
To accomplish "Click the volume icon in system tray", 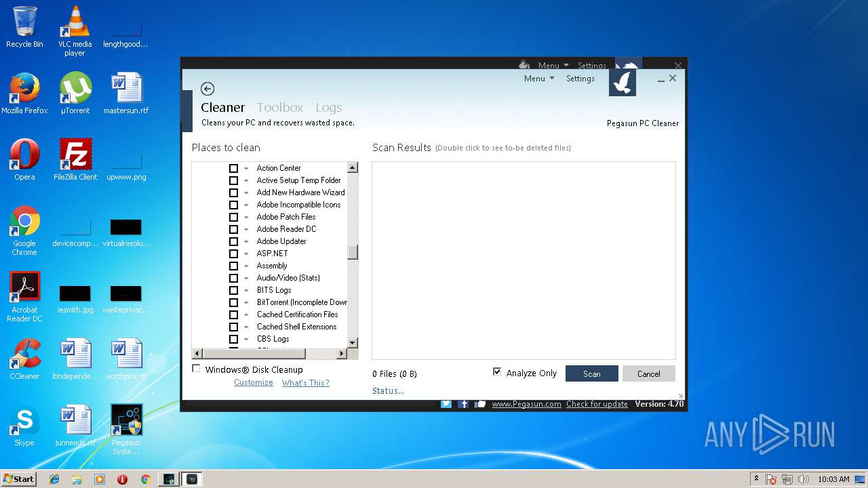I will pyautogui.click(x=804, y=479).
